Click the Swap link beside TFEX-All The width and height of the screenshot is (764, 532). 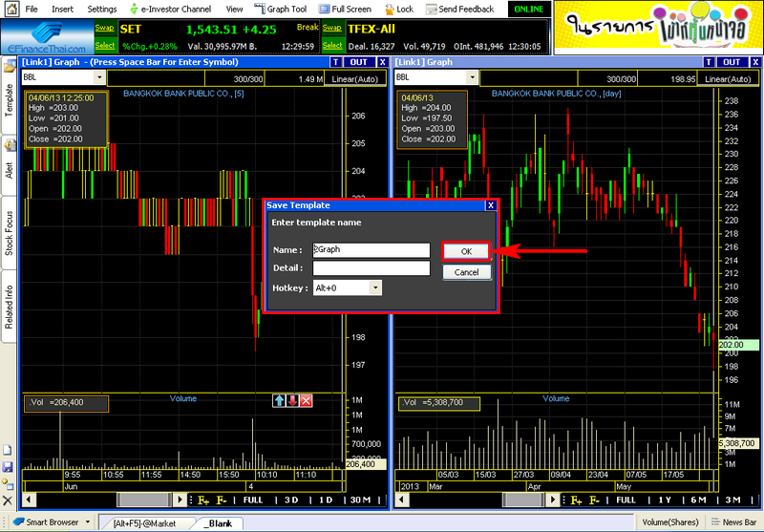331,29
